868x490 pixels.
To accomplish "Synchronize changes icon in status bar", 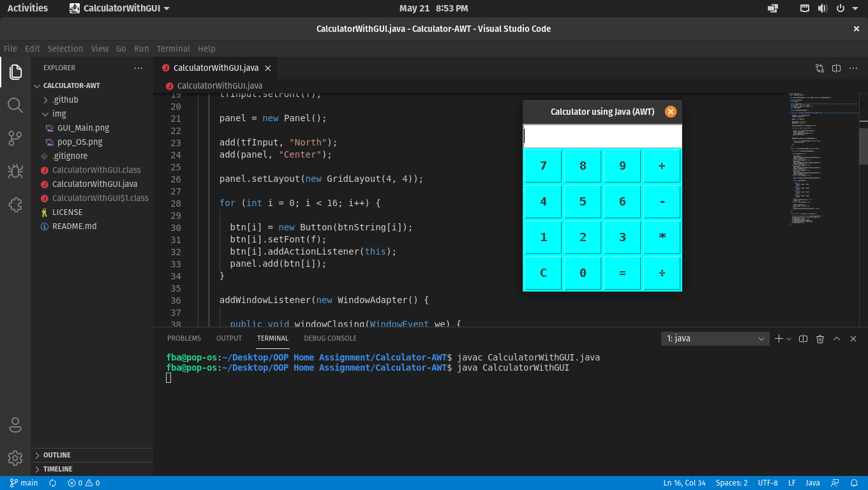I will 53,483.
